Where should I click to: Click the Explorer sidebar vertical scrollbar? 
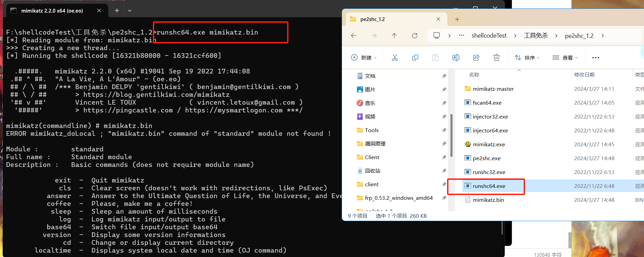pyautogui.click(x=451, y=135)
